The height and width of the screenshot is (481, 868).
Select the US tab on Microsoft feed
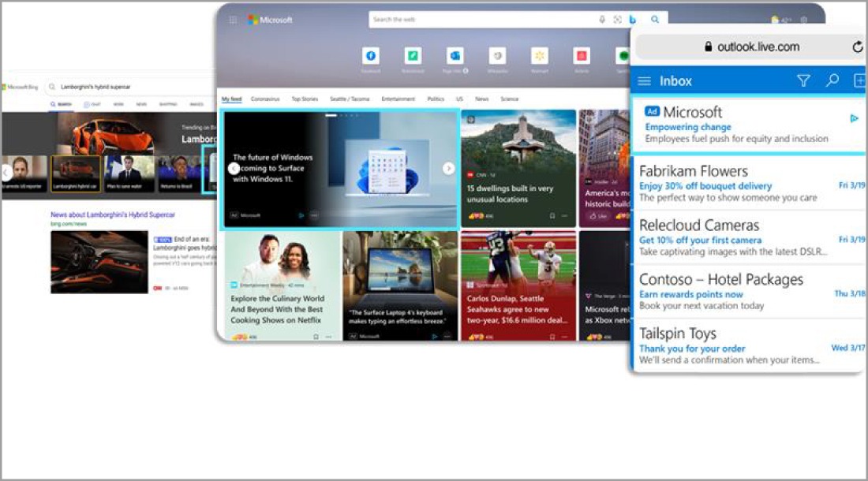pyautogui.click(x=459, y=99)
